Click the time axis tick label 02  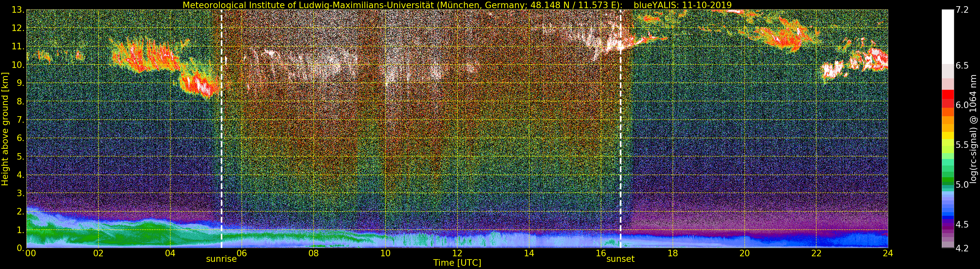(98, 253)
